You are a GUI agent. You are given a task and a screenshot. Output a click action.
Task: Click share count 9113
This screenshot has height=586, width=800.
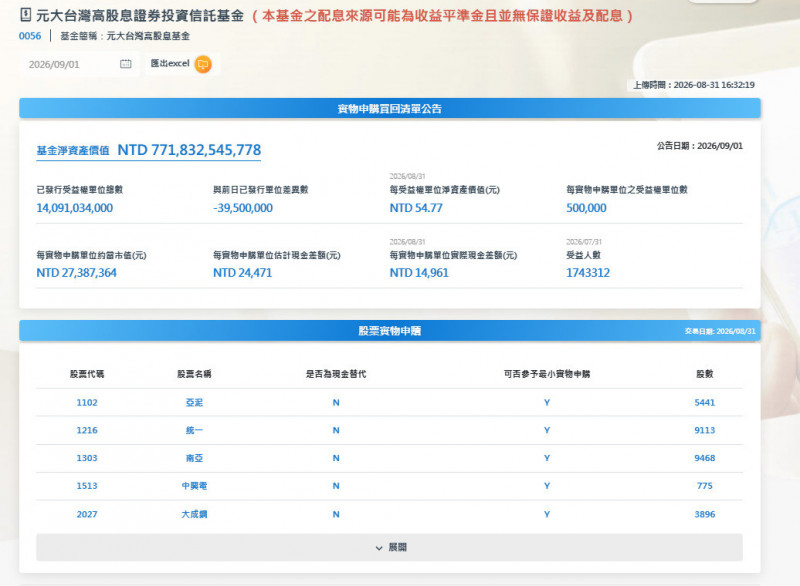[705, 430]
